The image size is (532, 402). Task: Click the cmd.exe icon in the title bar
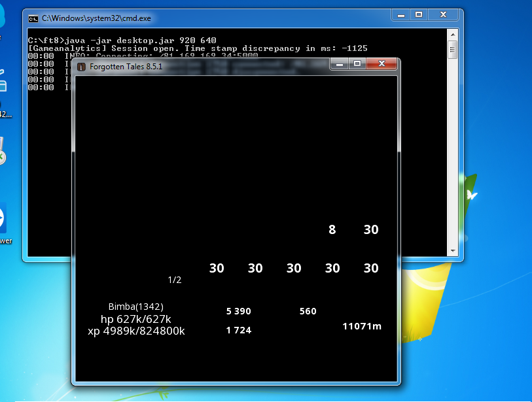(33, 18)
